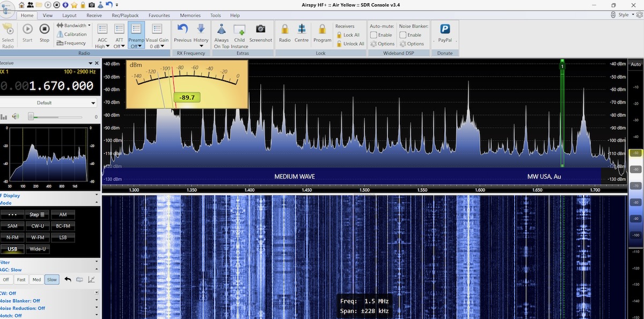The height and width of the screenshot is (319, 644).
Task: Click the Calibration tool in Radio group
Action: pos(71,34)
